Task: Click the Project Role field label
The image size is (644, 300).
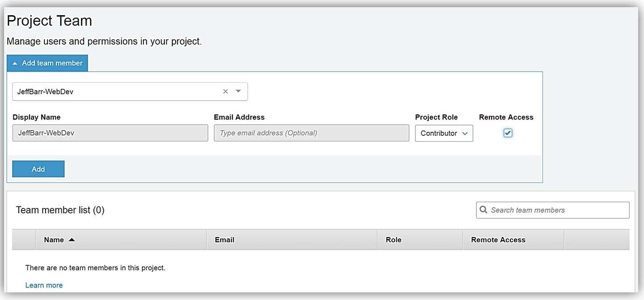Action: pos(436,117)
